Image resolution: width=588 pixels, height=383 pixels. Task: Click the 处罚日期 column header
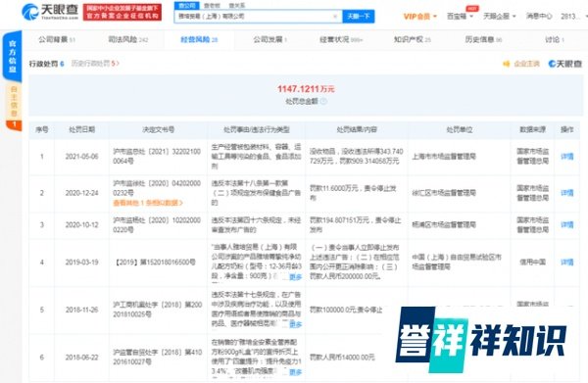point(81,129)
